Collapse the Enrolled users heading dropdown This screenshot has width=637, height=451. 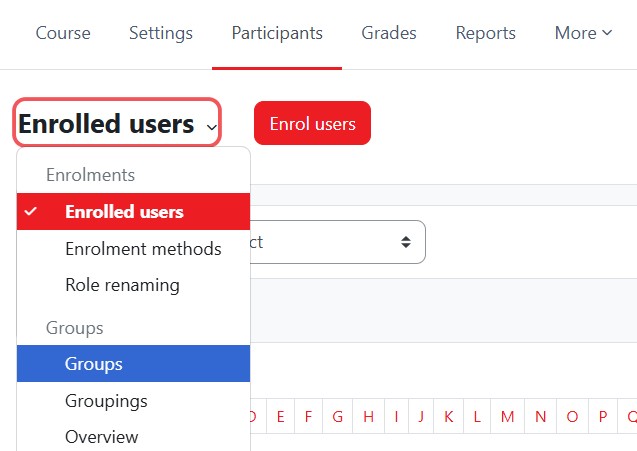(118, 124)
